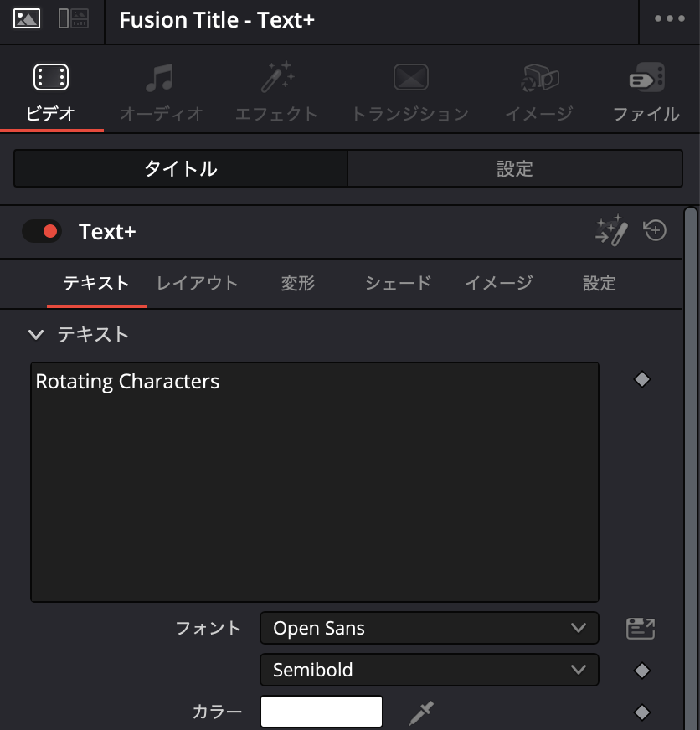The width and height of the screenshot is (700, 730).
Task: Open the three-dots options menu
Action: coord(669,18)
